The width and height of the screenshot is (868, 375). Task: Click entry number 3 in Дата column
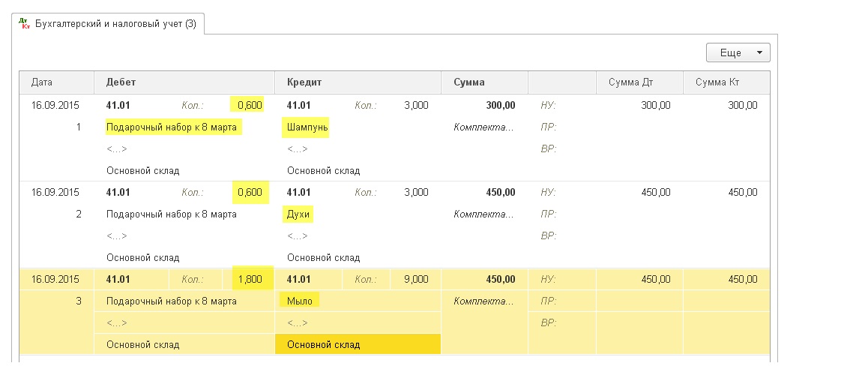click(x=79, y=301)
